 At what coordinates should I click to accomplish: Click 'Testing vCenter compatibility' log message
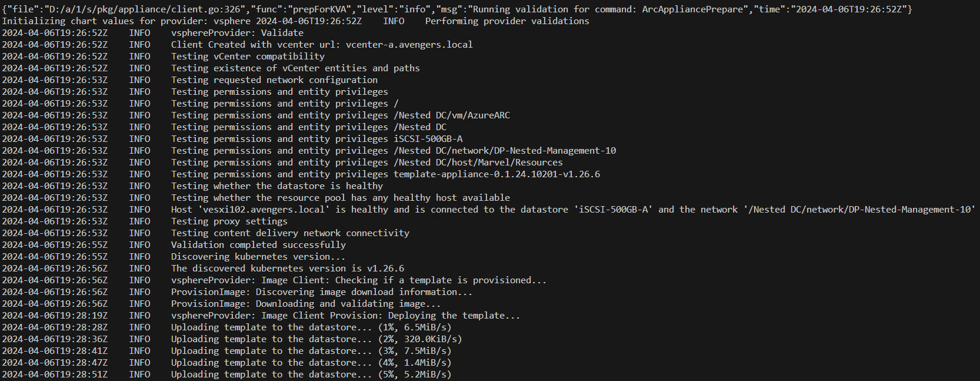pyautogui.click(x=248, y=57)
